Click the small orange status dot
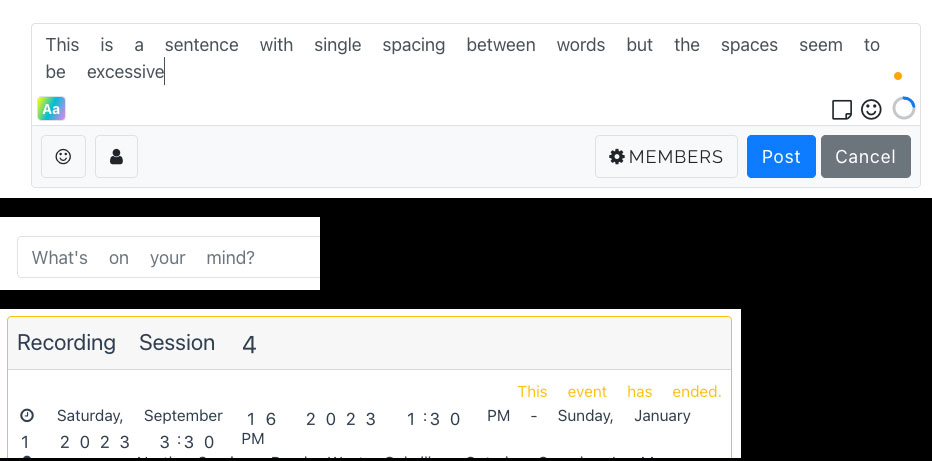 click(898, 76)
